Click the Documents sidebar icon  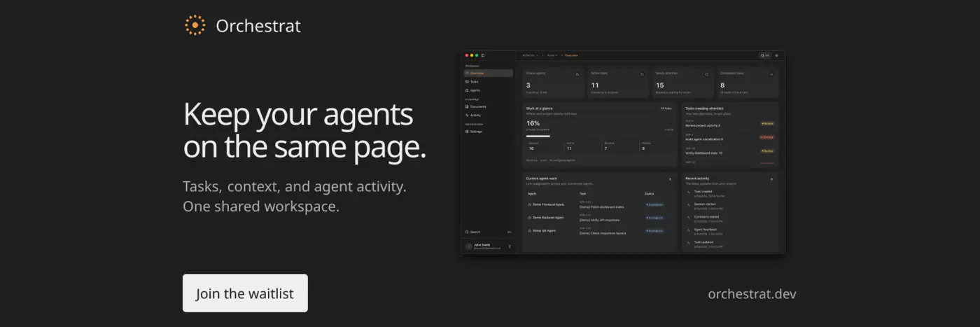467,106
